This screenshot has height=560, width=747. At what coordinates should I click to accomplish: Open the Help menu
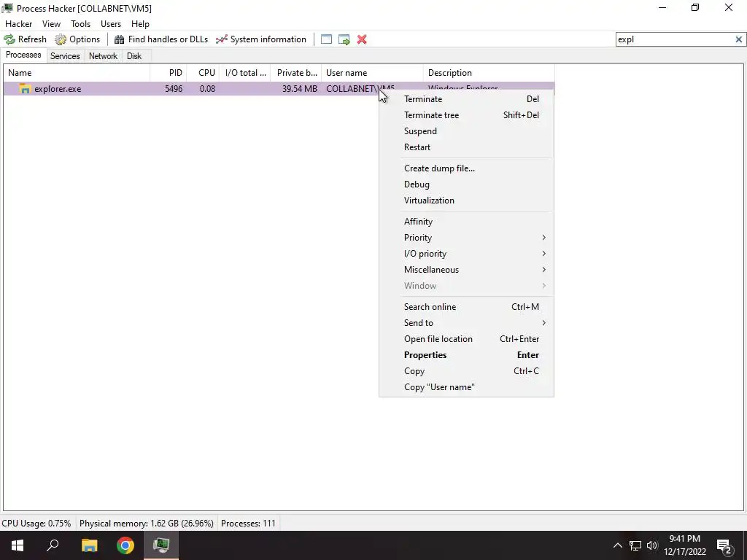click(x=141, y=24)
